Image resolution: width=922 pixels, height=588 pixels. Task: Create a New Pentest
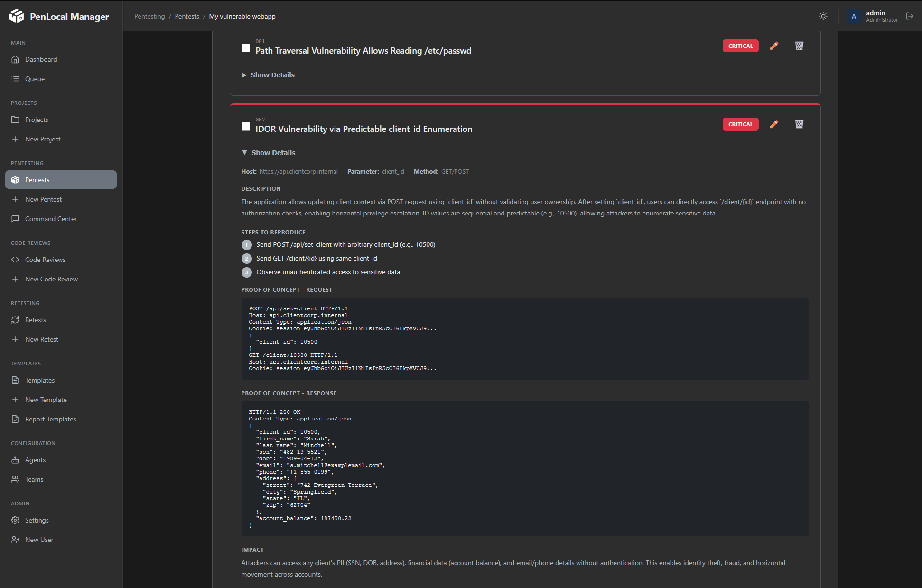[x=43, y=199]
